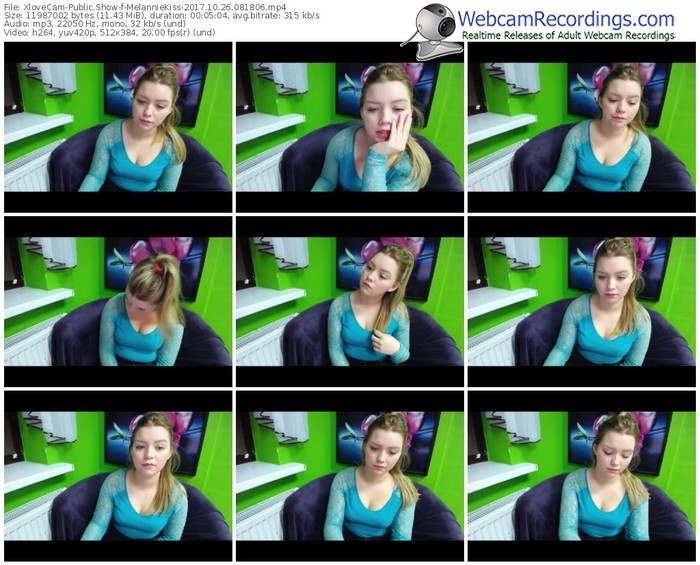Open the first thumbnail in bottom row
Screen dimensions: 700x565
pyautogui.click(x=118, y=475)
